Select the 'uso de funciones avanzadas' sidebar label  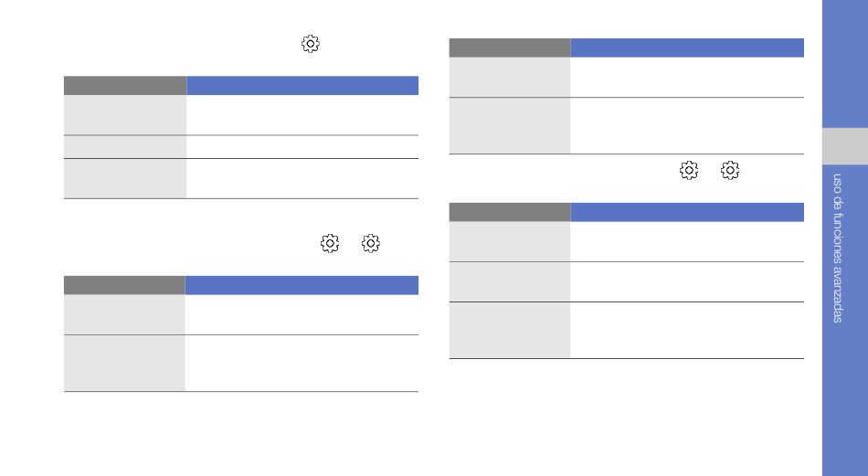(x=838, y=248)
